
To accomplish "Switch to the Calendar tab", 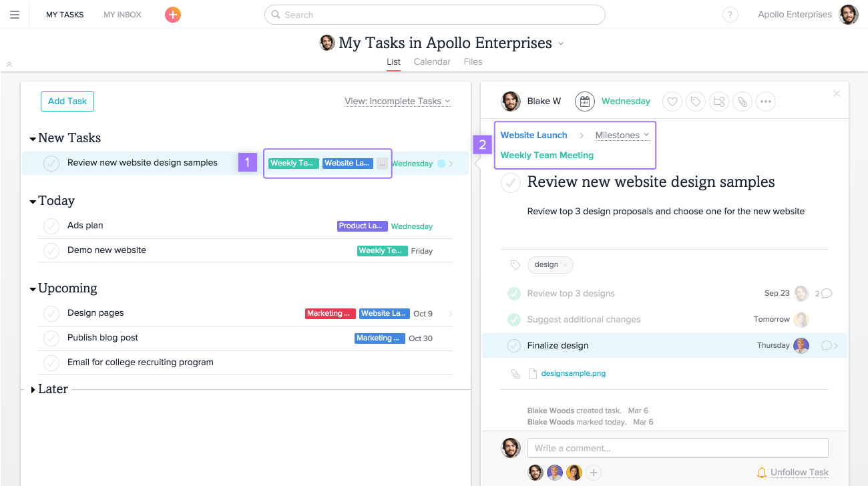I will [x=432, y=61].
